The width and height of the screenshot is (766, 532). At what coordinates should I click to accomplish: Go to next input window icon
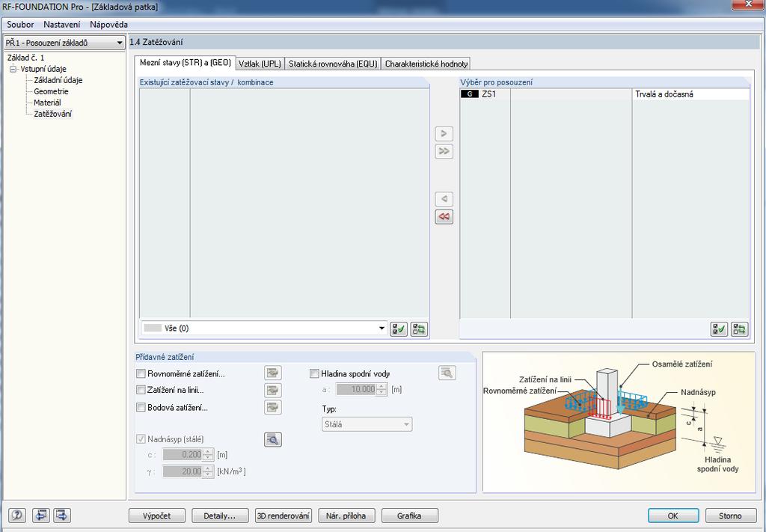(62, 515)
